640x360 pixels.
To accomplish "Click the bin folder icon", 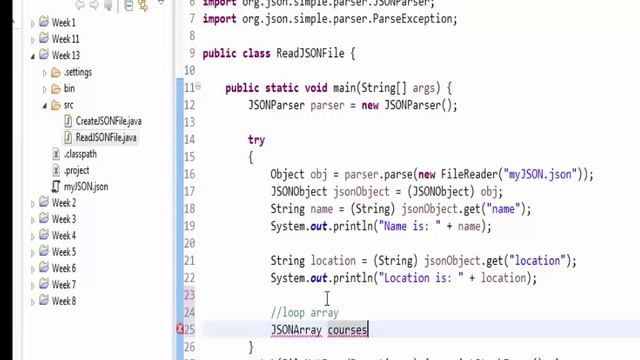I will pos(56,89).
